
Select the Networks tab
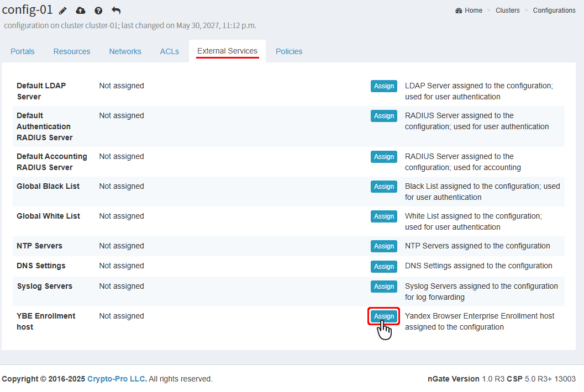pyautogui.click(x=125, y=51)
